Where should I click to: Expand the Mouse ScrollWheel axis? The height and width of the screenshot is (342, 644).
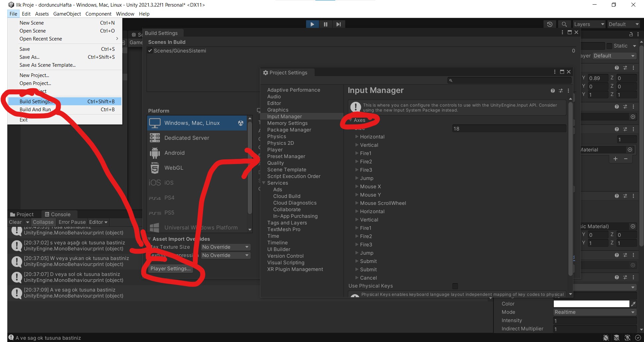tap(357, 203)
